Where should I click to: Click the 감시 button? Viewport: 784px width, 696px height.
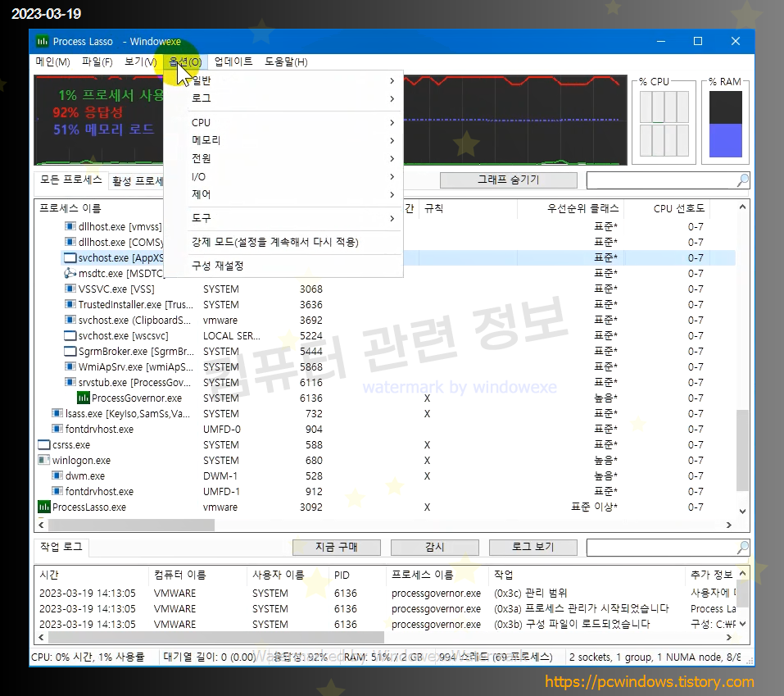(x=434, y=548)
